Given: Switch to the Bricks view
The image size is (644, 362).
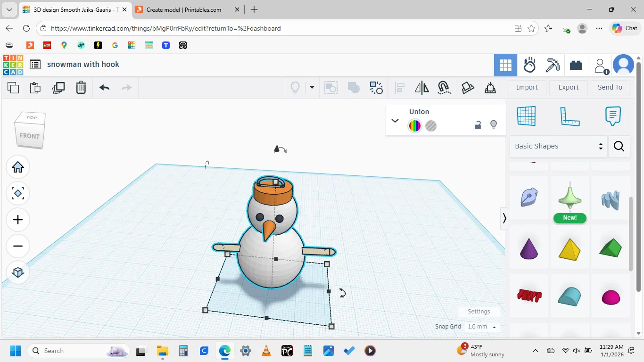Looking at the screenshot, I should click(x=576, y=65).
